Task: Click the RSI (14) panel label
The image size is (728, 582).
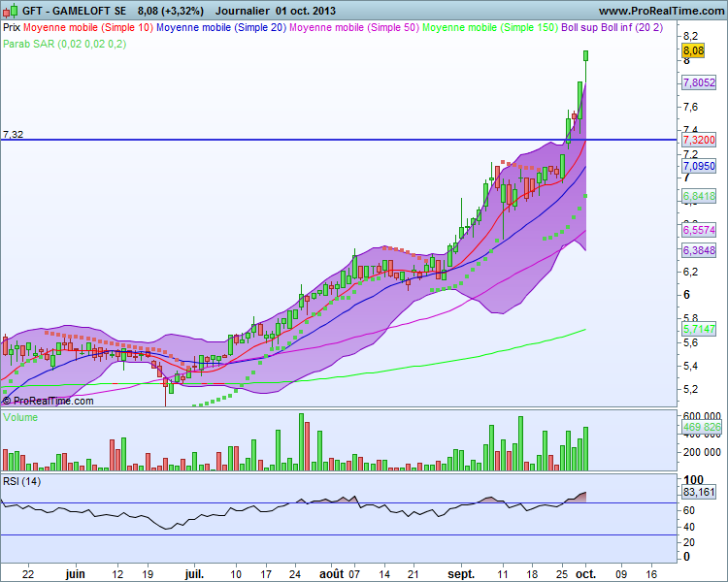Action: click(21, 481)
